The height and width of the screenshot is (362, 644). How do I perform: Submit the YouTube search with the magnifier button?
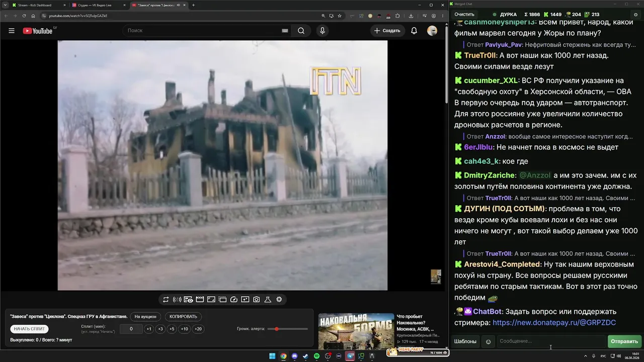pos(301,31)
